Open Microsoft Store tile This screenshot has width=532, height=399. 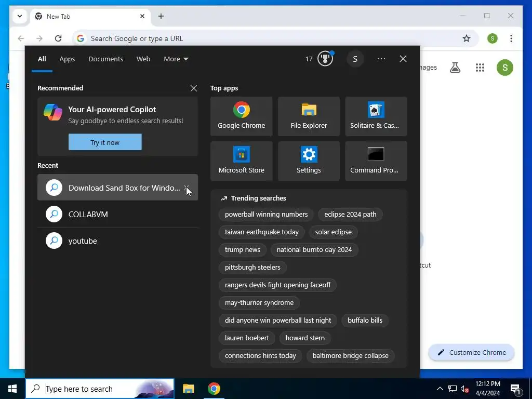coord(241,161)
